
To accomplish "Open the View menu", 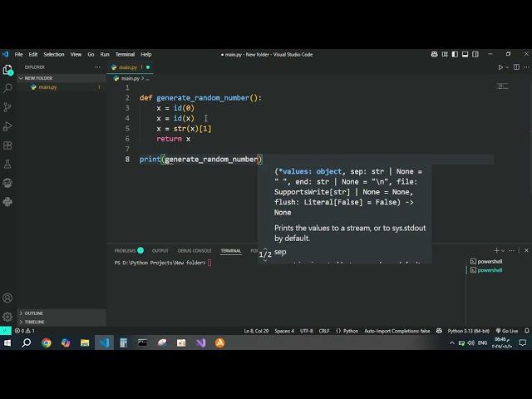I will click(76, 54).
